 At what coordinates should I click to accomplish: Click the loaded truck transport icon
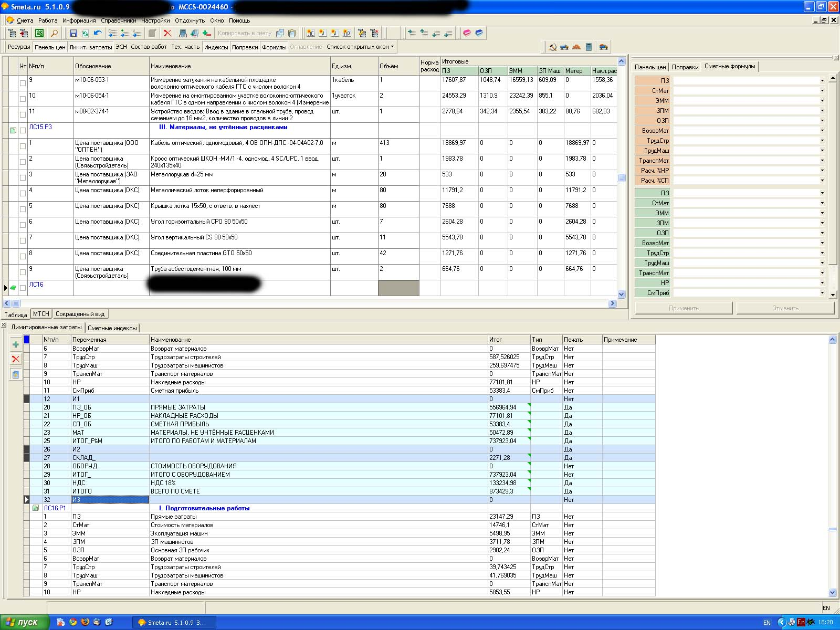tap(604, 47)
